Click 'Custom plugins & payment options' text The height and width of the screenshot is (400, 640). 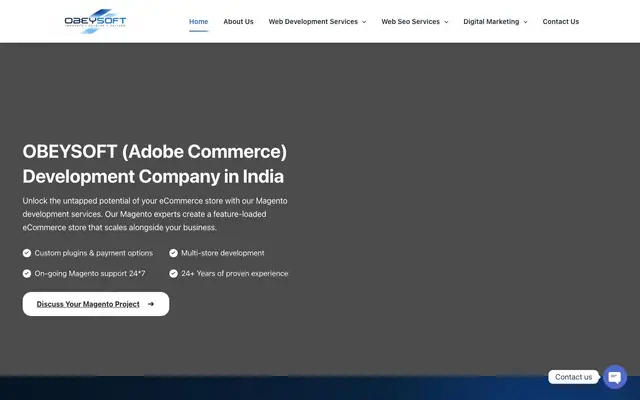93,253
